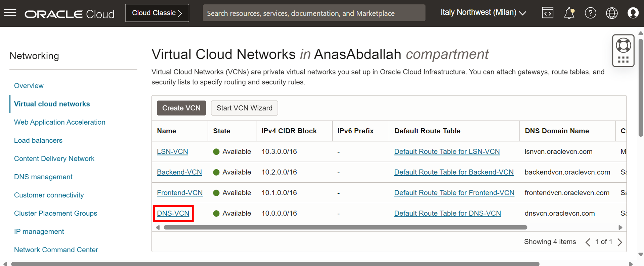
Task: Click the Available status of DNS-VCN
Action: tap(232, 213)
